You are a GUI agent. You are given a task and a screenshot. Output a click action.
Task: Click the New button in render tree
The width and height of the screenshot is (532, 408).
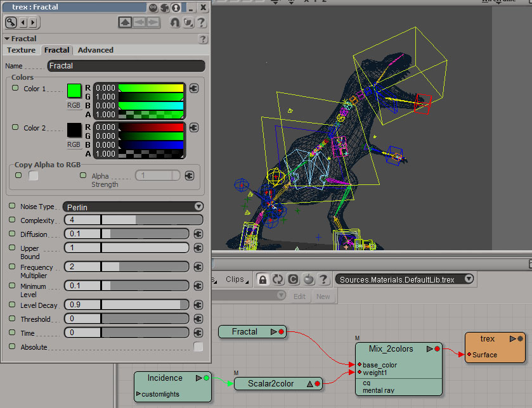pyautogui.click(x=323, y=296)
